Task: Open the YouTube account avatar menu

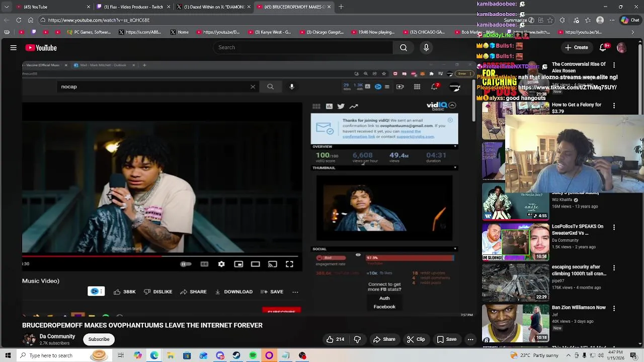Action: (621, 48)
